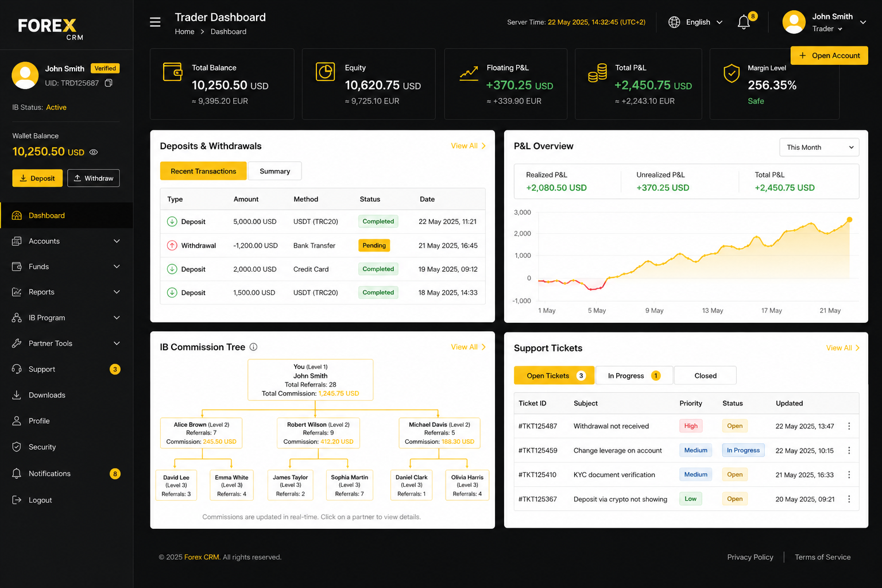The height and width of the screenshot is (588, 882).
Task: Click the Pending status badge
Action: pos(374,246)
